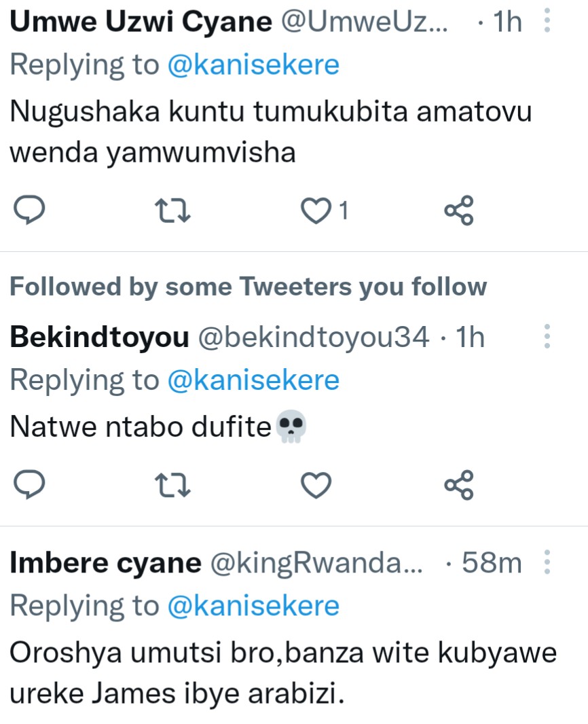Like Umwe Uzwi Cyane's tweet
This screenshot has height=724, width=588.
[x=315, y=211]
